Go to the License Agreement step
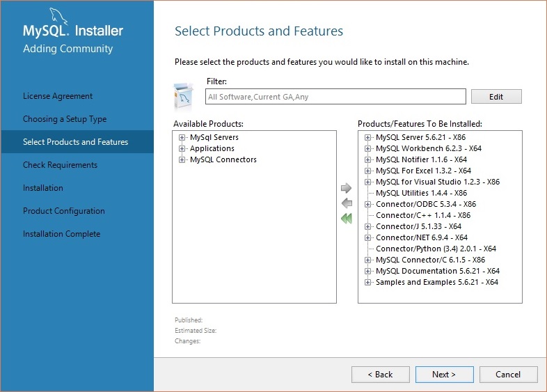547x392 pixels. (x=58, y=96)
